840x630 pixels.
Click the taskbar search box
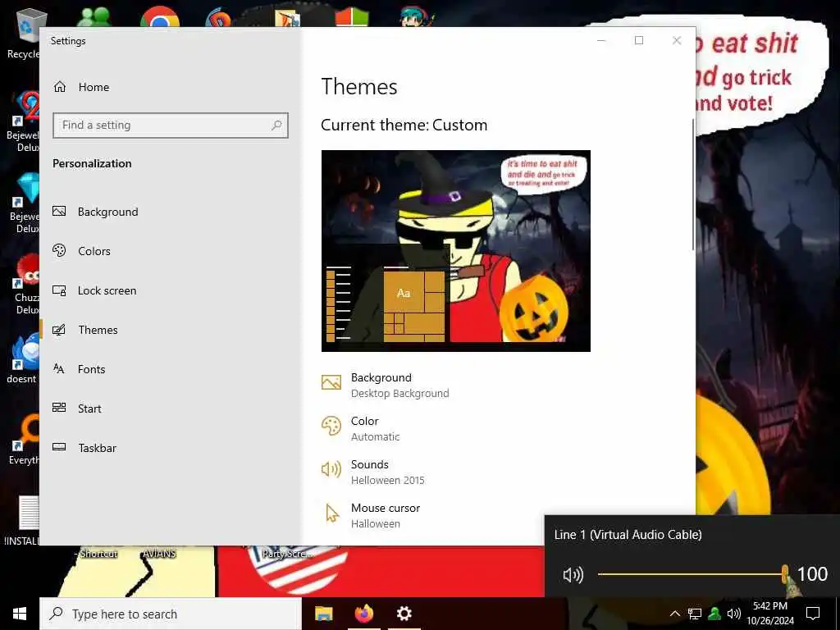pos(171,614)
